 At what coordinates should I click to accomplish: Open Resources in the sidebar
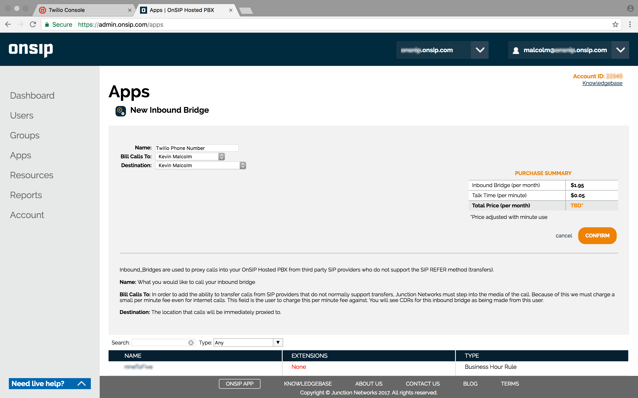(31, 175)
